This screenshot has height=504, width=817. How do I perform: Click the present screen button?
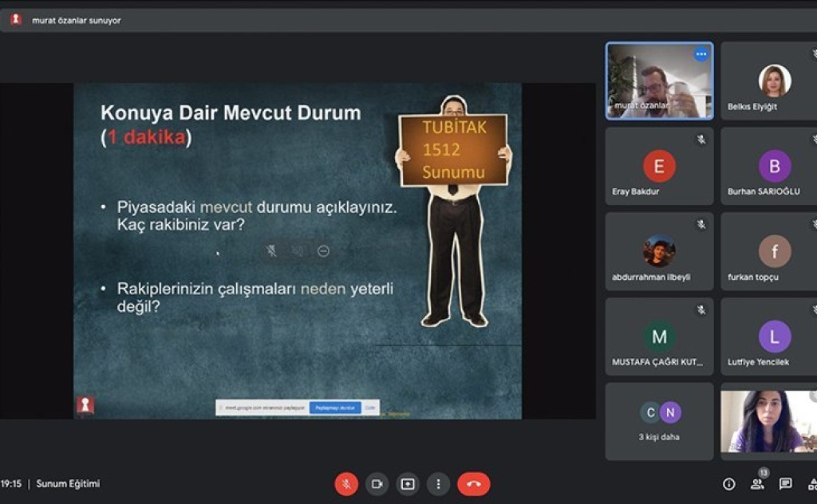[408, 484]
